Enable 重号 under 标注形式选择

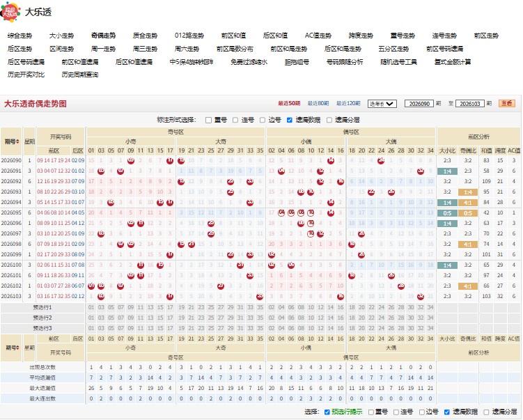click(208, 120)
